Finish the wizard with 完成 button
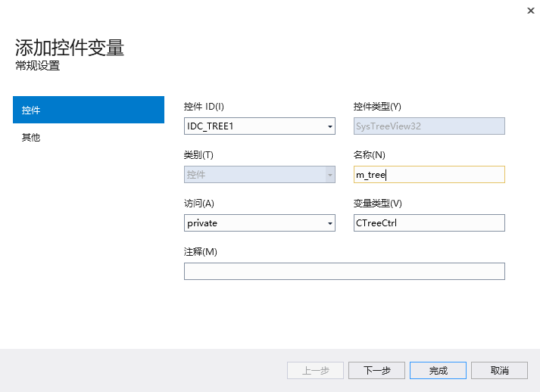Image resolution: width=540 pixels, height=392 pixels. point(438,371)
